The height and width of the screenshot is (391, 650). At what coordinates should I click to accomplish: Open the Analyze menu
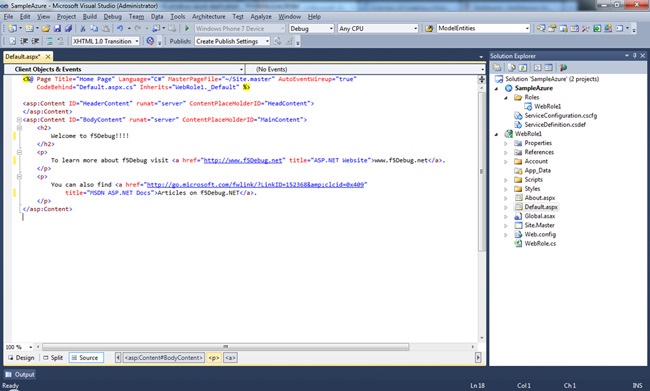[x=261, y=17]
